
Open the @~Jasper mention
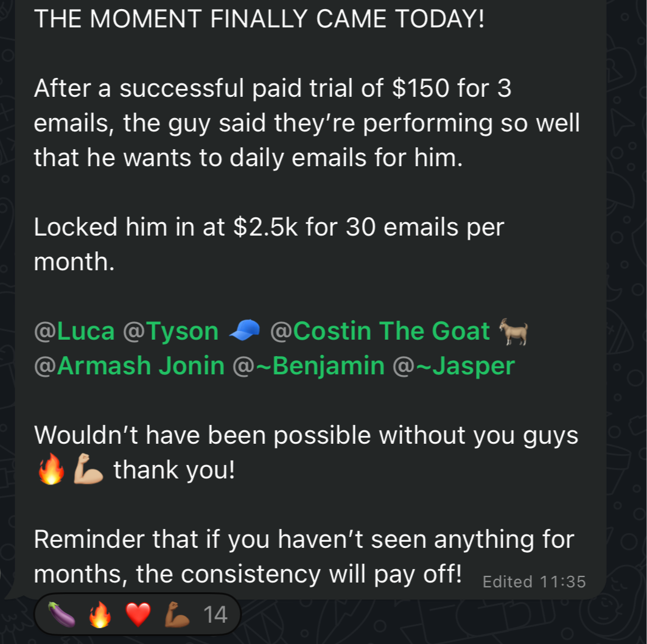(x=454, y=366)
